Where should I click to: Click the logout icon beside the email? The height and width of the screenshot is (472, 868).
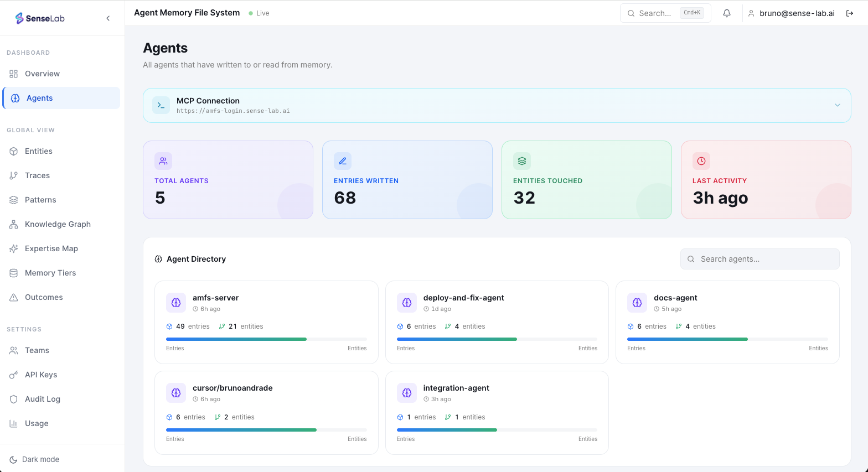coord(850,13)
